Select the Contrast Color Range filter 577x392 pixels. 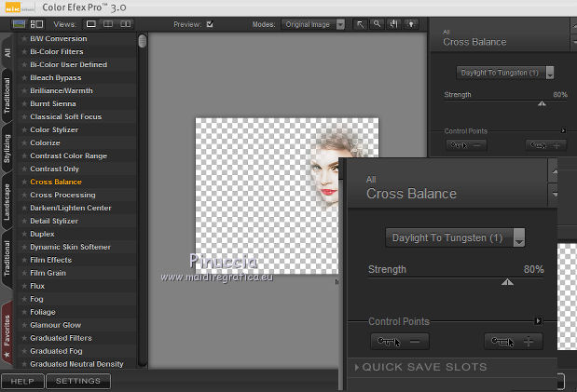[x=68, y=155]
